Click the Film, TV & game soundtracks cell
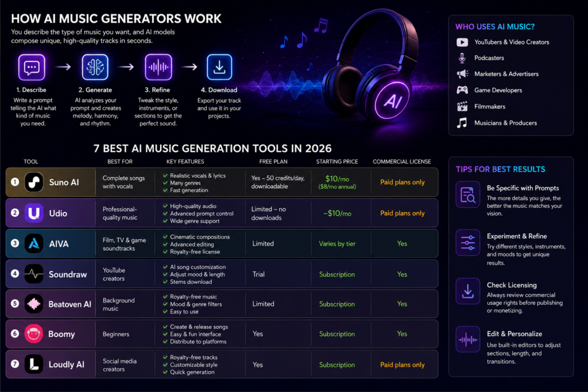The height and width of the screenshot is (392, 588). click(x=124, y=244)
